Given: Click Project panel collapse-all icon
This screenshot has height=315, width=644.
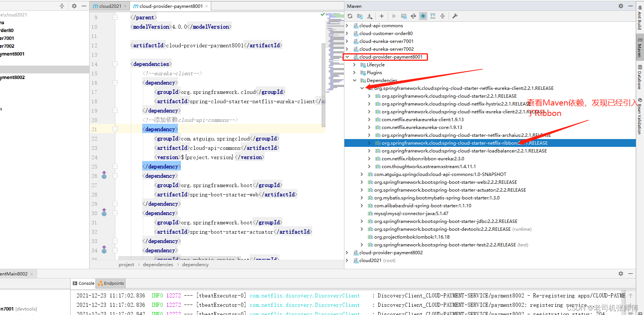Looking at the screenshot, I should (62, 6).
